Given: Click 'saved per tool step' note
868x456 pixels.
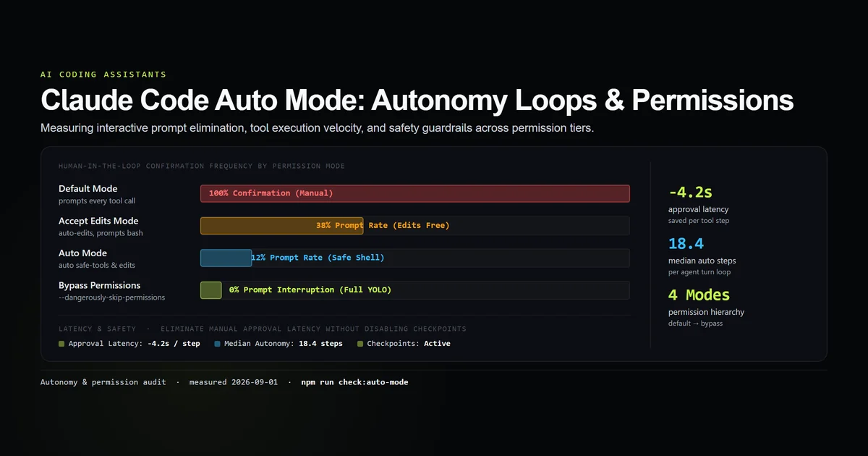Looking at the screenshot, I should coord(699,221).
